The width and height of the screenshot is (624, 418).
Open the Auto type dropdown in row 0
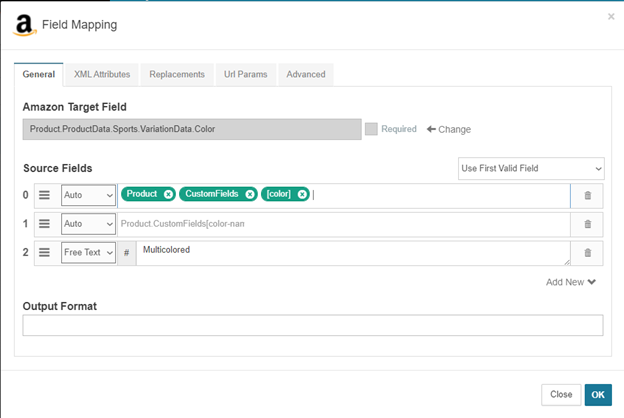(x=88, y=195)
